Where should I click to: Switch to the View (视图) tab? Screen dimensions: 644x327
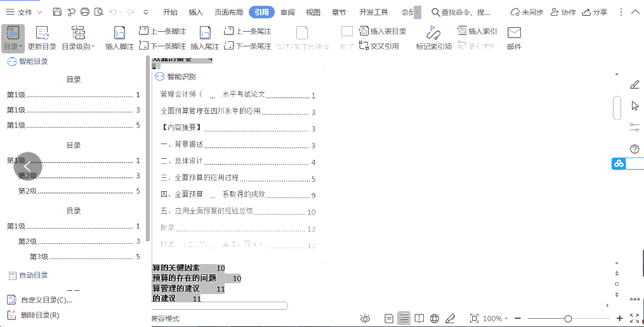click(x=313, y=12)
